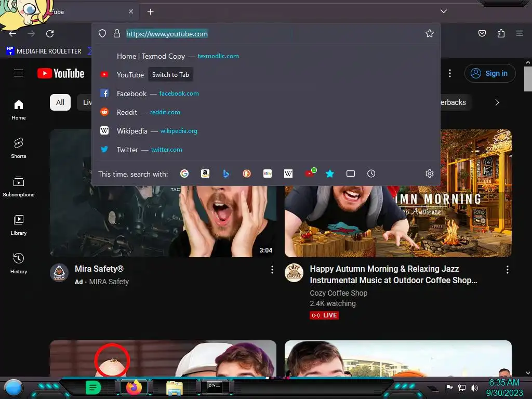The image size is (532, 399).
Task: Search this time with Google
Action: tap(184, 174)
